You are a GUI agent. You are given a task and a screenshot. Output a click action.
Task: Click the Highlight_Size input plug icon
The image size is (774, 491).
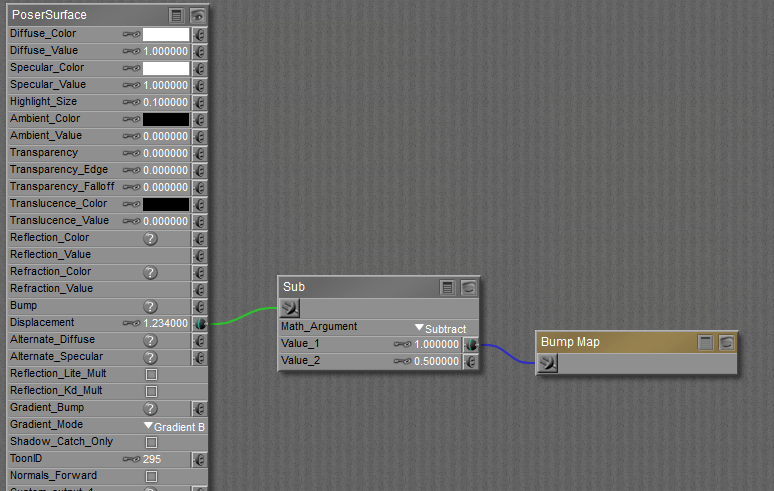coord(199,102)
